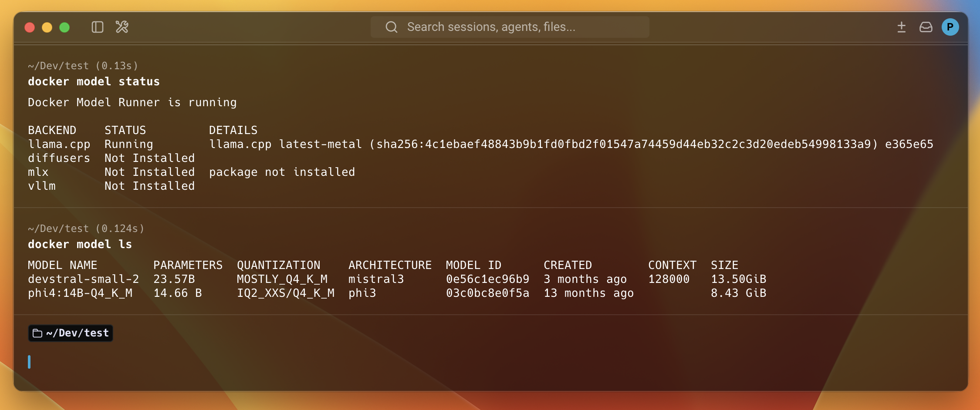This screenshot has width=980, height=410.
Task: Toggle the sidebar panel icon
Action: pyautogui.click(x=98, y=27)
